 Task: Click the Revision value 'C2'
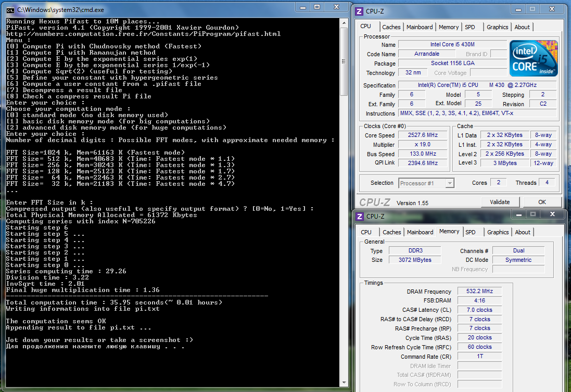click(543, 104)
